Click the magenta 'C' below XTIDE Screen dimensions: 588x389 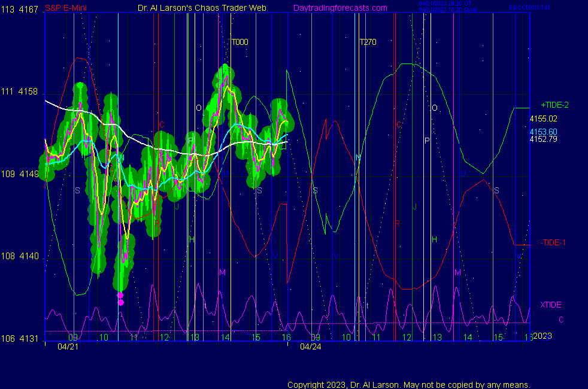tap(562, 320)
